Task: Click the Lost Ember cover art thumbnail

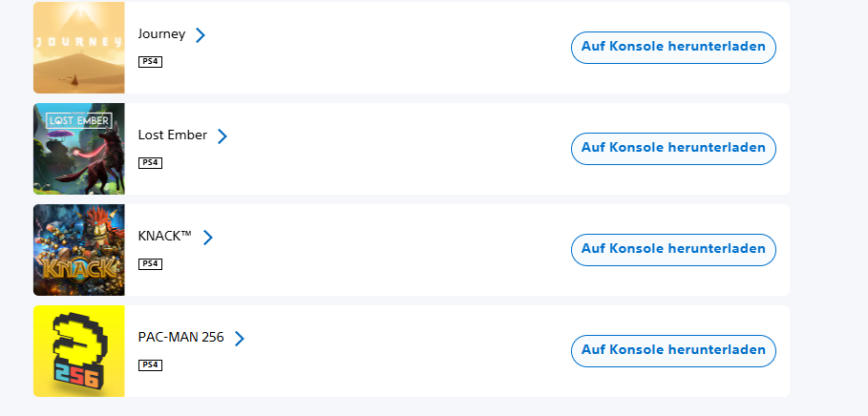Action: pyautogui.click(x=79, y=149)
